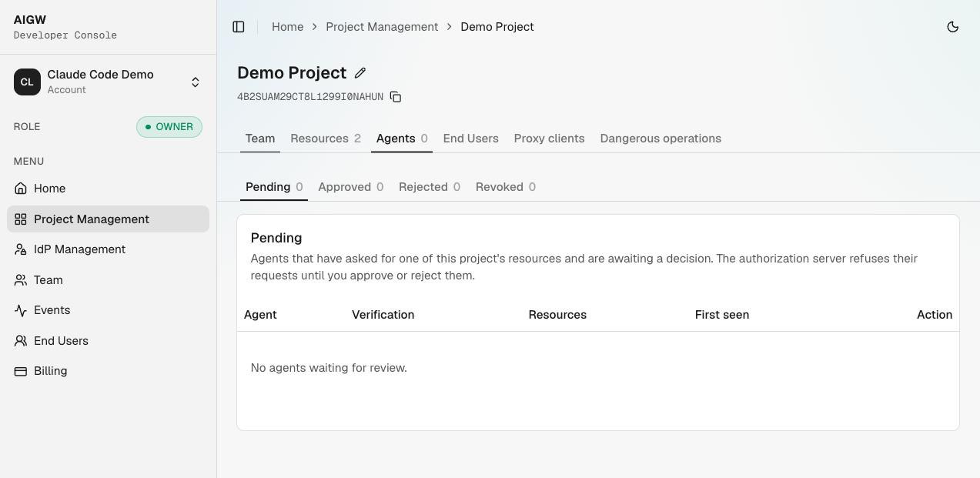
Task: Open Project Management in the sidebar
Action: 108,219
